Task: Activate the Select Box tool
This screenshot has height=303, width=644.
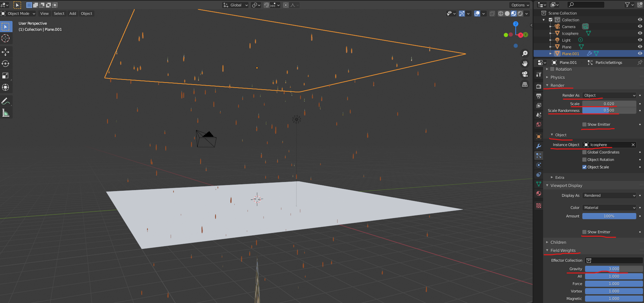Action: pyautogui.click(x=5, y=26)
